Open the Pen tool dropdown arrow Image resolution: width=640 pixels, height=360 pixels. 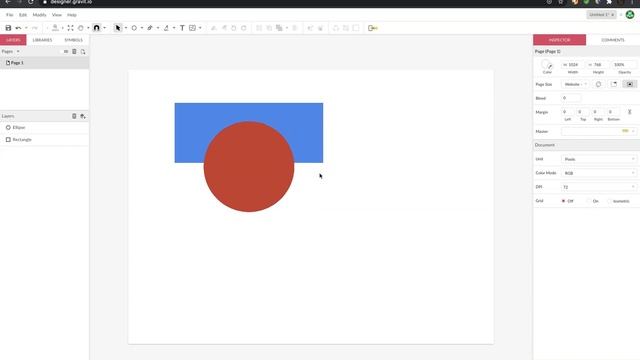[x=158, y=28]
